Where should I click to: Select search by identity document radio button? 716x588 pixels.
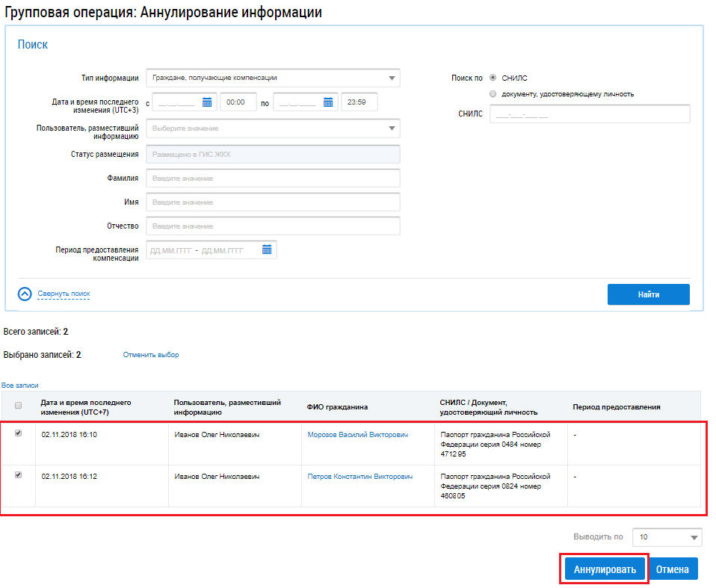[x=493, y=94]
